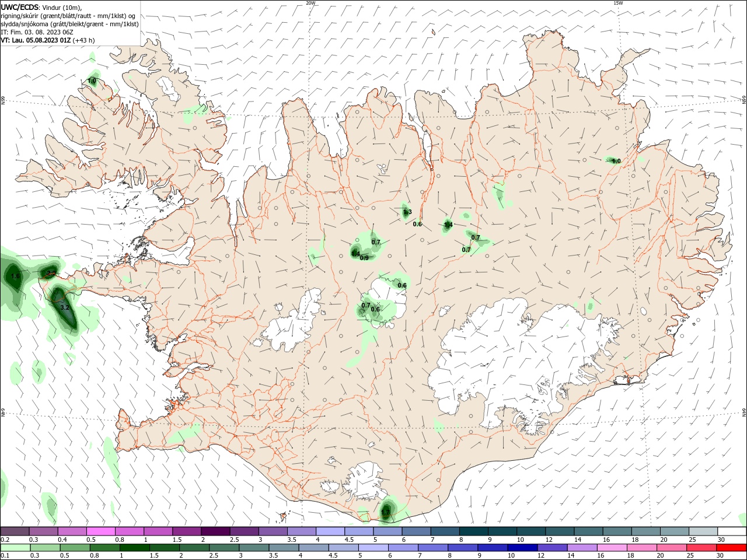Select pale gray upper swatch between 25 and 30
Viewport: 747px width, 560px height.
point(704,531)
